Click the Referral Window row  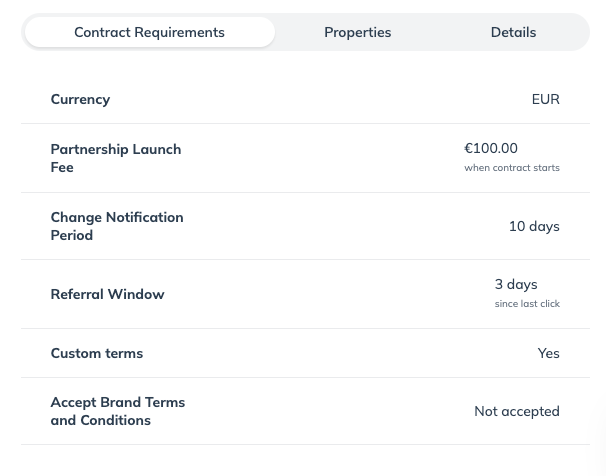[305, 294]
